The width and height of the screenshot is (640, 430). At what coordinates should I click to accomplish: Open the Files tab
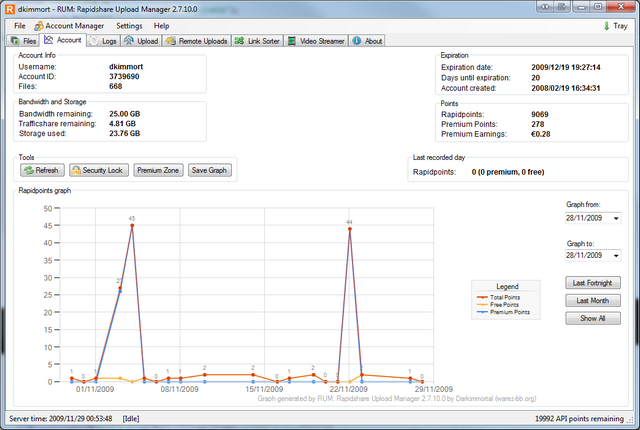coord(23,41)
